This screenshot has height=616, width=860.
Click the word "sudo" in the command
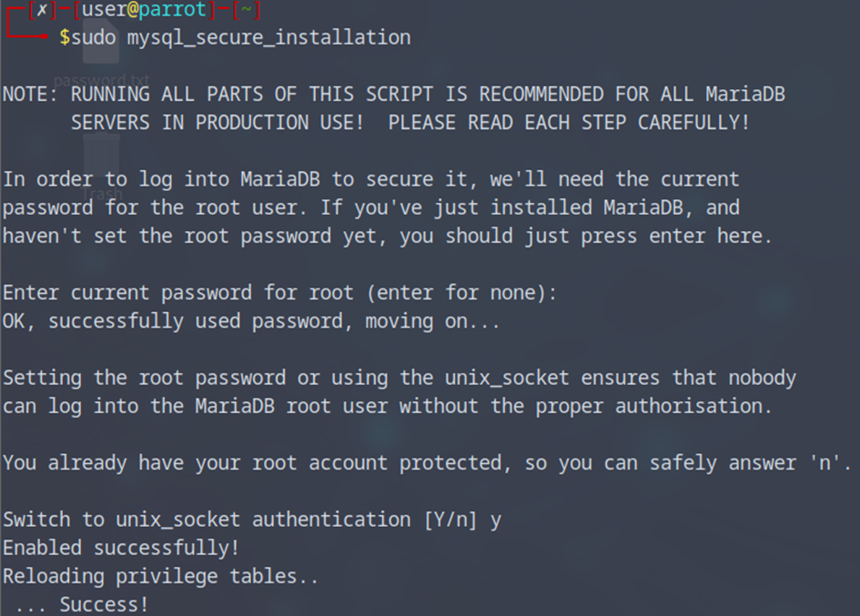pyautogui.click(x=94, y=37)
